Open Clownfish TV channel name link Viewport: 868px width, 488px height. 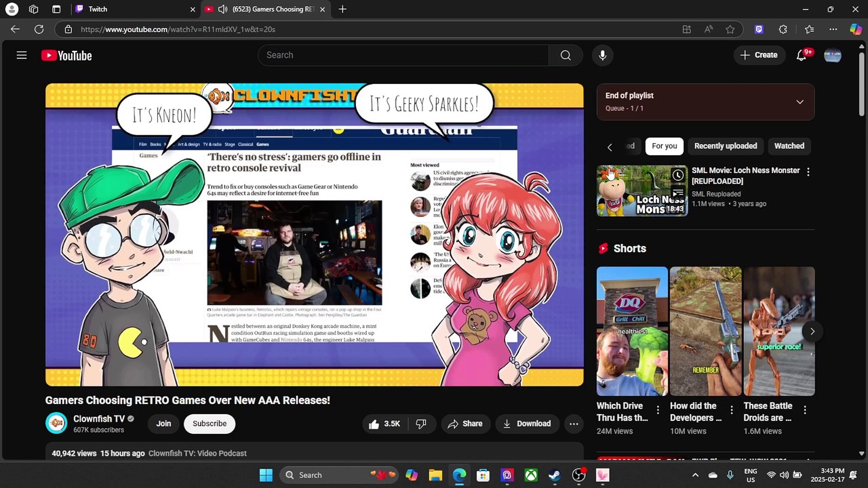click(99, 419)
